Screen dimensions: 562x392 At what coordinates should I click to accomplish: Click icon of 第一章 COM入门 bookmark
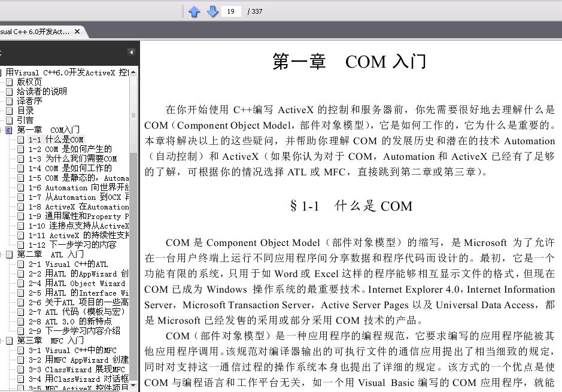click(x=10, y=130)
